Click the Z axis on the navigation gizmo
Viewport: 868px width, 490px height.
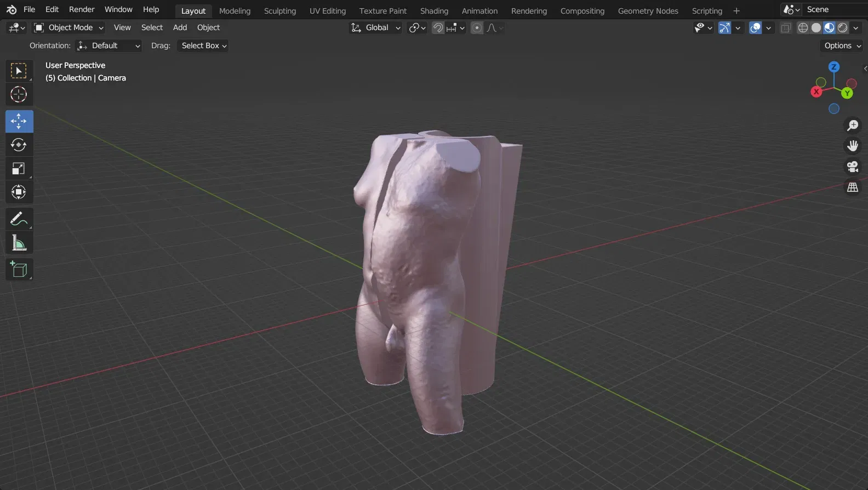834,67
